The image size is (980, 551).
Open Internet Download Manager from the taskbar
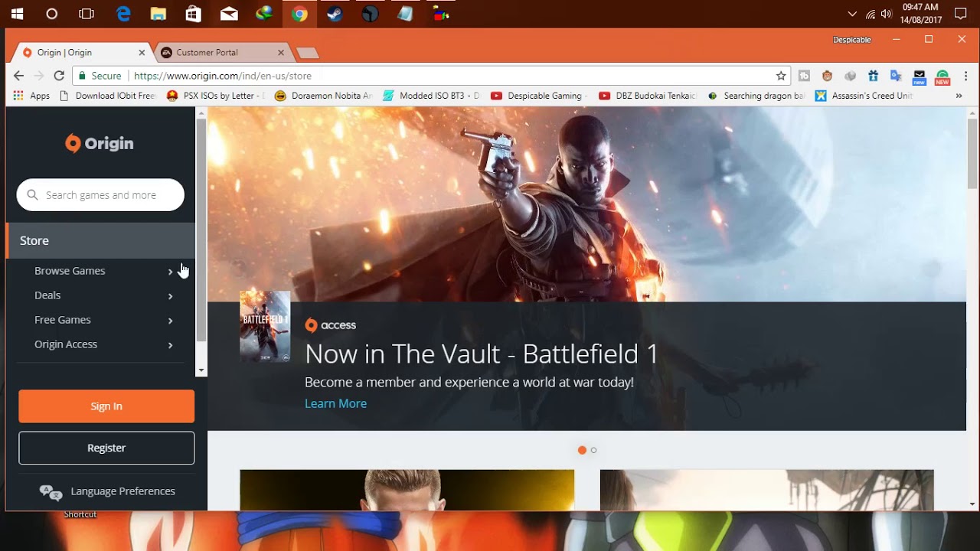click(264, 14)
